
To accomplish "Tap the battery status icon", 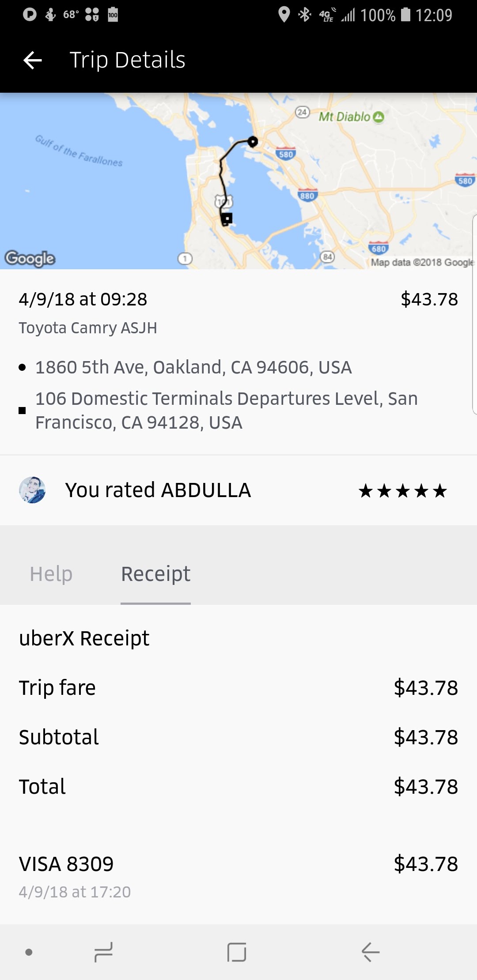I will point(405,15).
